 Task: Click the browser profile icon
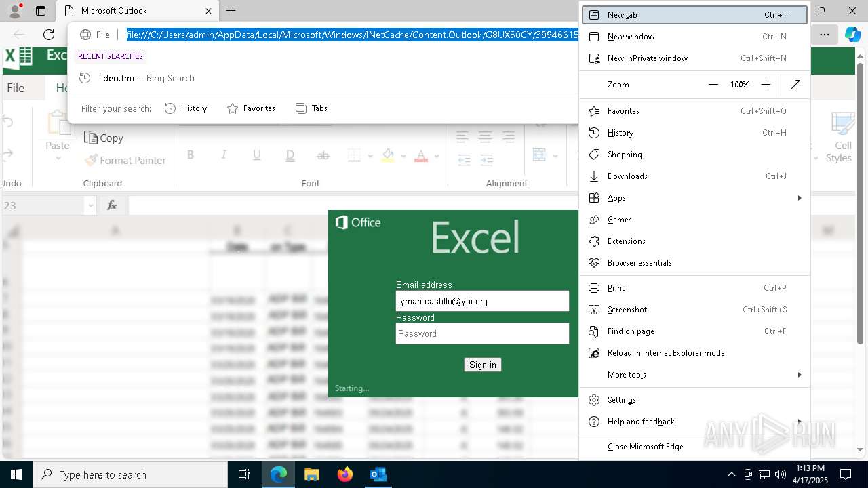(x=15, y=11)
